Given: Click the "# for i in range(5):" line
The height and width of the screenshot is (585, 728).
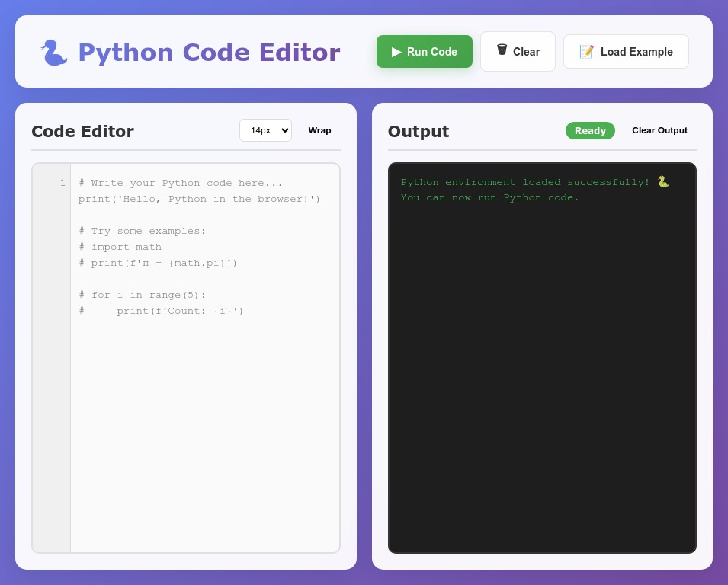Looking at the screenshot, I should coord(142,295).
